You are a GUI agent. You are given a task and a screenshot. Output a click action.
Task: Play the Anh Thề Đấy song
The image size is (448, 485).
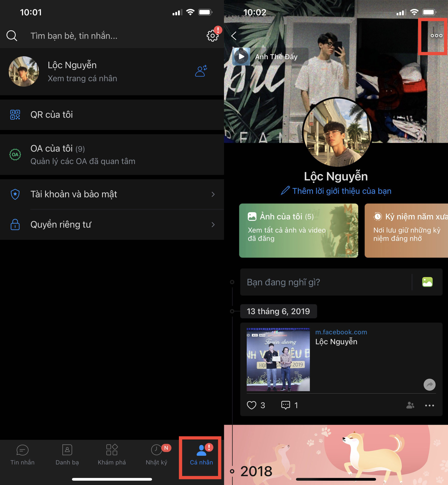click(241, 56)
